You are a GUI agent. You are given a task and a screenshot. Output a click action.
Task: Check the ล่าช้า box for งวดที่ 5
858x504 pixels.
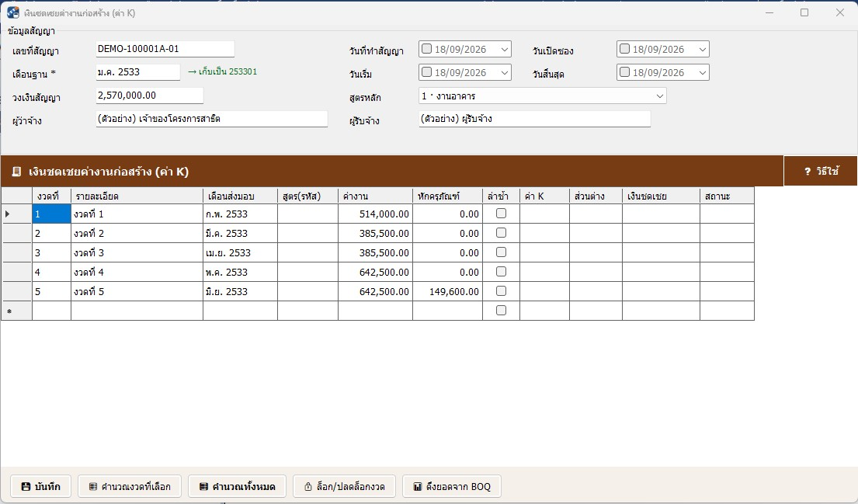point(501,291)
